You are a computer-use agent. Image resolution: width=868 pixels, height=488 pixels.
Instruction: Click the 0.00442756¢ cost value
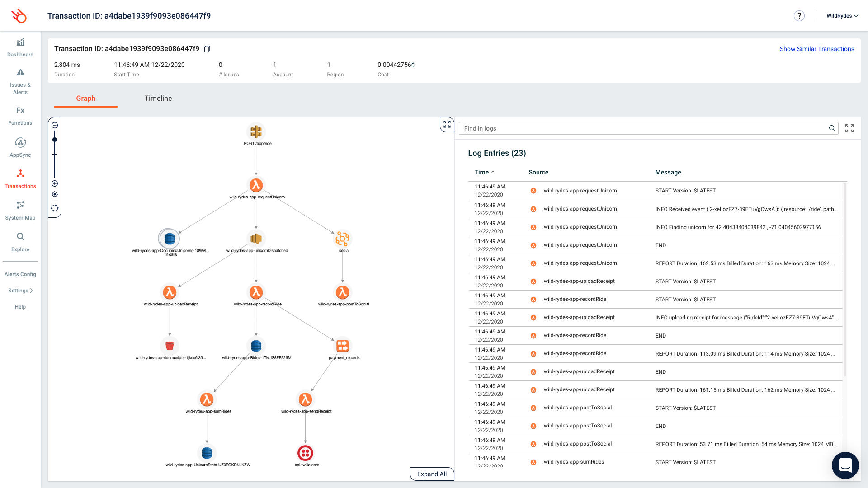coord(396,65)
